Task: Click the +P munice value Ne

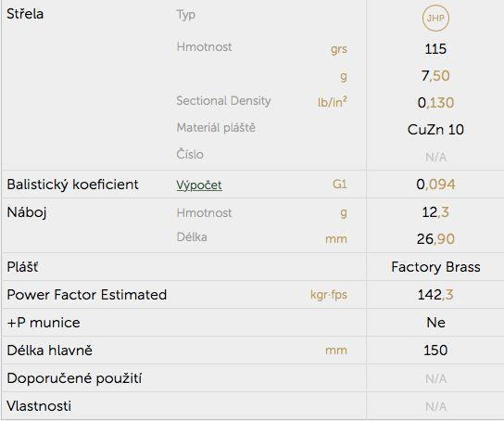Action: point(435,323)
